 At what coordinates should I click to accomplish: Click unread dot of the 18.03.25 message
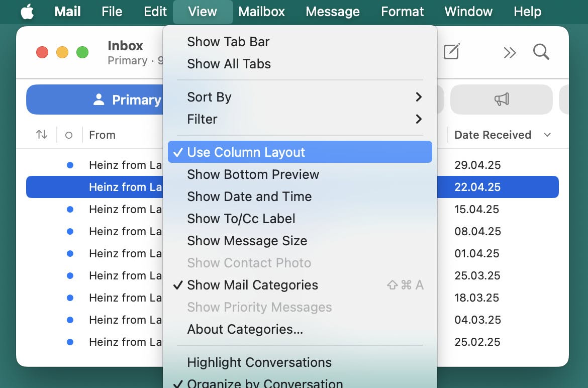(x=70, y=298)
